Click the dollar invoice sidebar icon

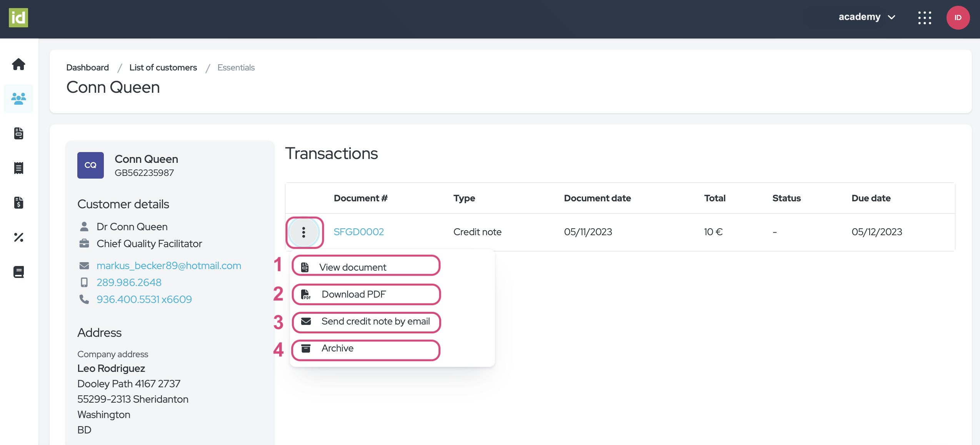tap(18, 202)
